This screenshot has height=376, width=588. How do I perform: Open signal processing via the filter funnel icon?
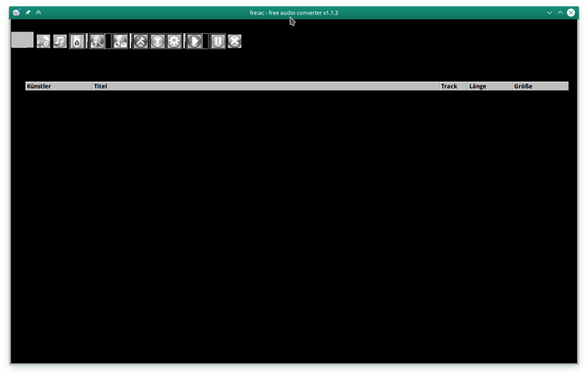coord(158,41)
